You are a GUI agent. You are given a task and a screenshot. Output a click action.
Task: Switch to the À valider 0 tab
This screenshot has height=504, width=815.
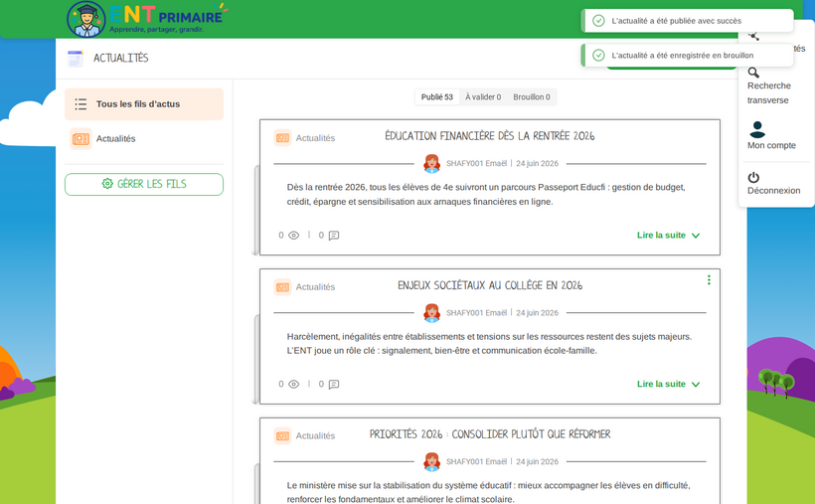(483, 97)
